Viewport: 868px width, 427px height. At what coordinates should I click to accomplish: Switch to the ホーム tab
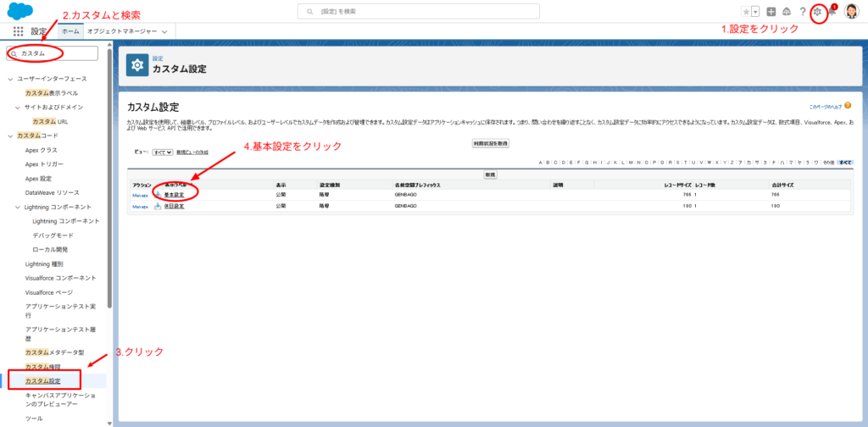[70, 31]
